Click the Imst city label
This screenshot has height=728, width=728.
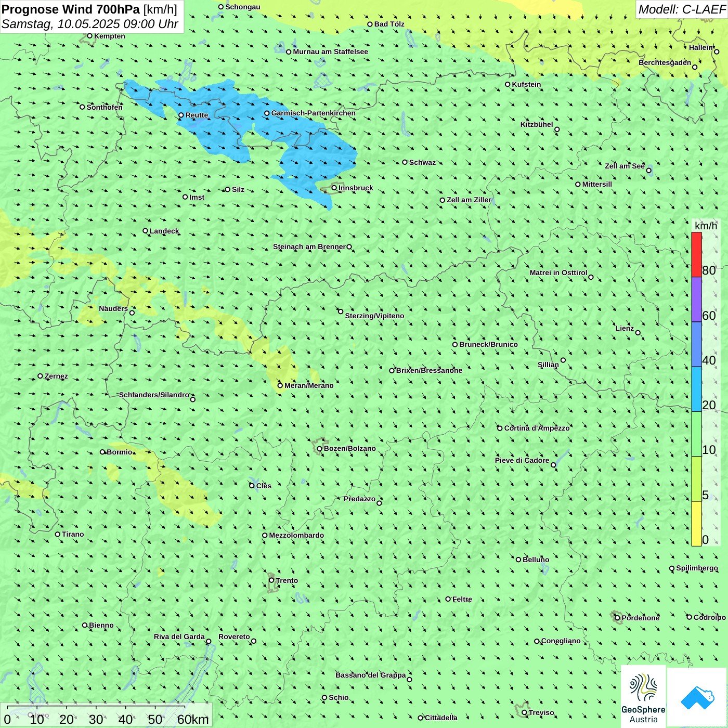click(197, 197)
